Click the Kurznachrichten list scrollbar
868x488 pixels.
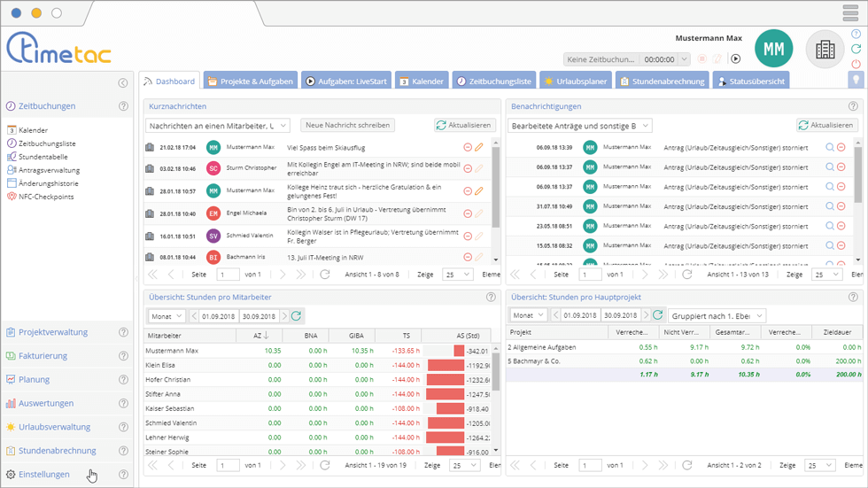pyautogui.click(x=495, y=186)
